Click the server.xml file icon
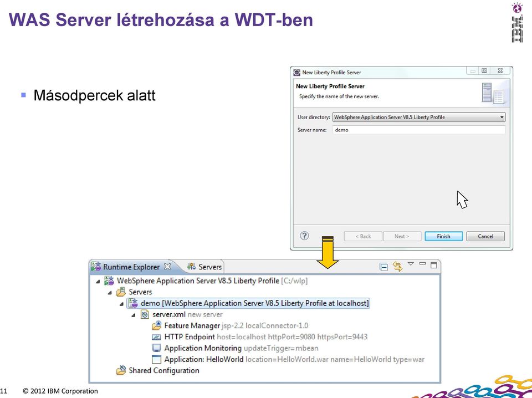Screen dimensions: 532x398 click(145, 314)
